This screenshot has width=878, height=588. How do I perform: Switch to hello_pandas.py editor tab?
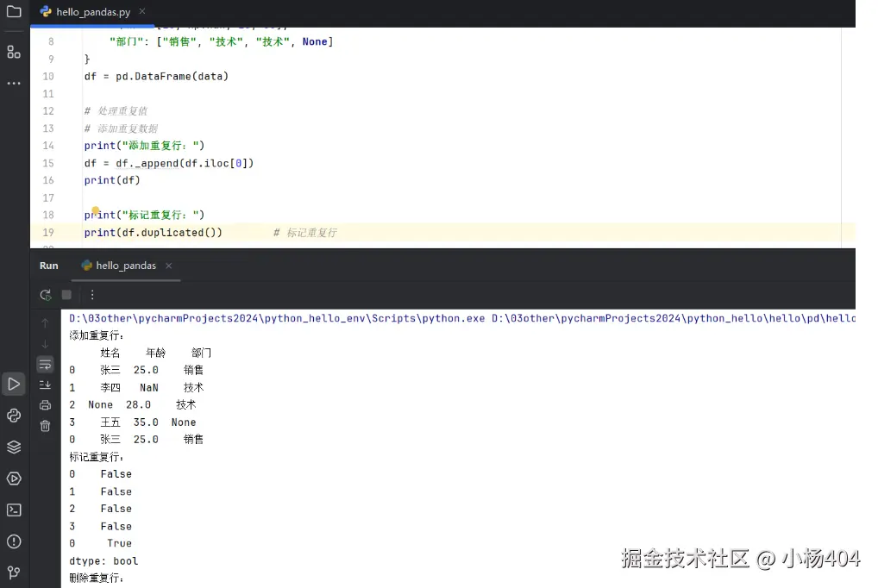[x=93, y=12]
